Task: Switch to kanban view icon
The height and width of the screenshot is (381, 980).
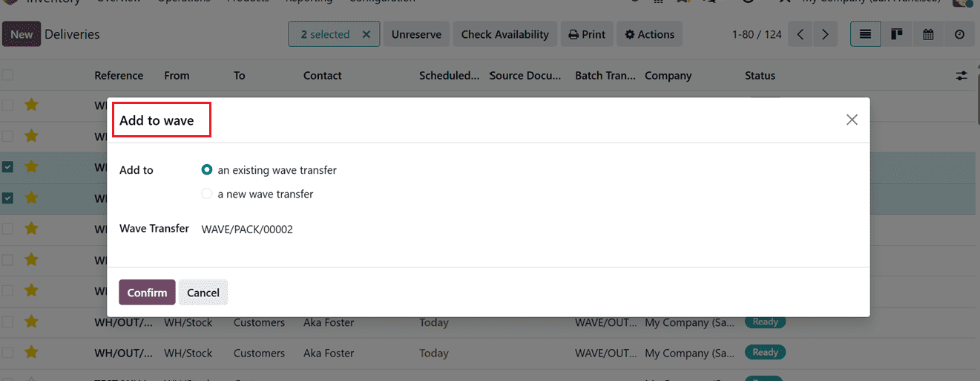Action: tap(896, 34)
